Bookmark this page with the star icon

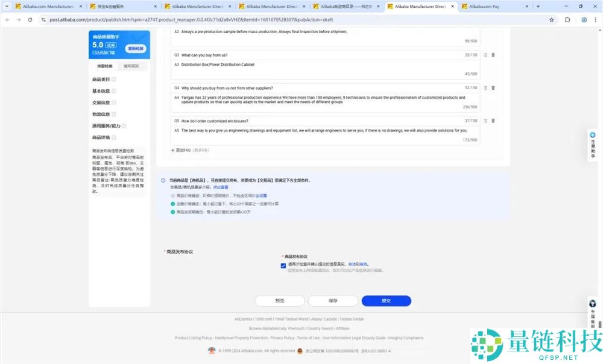coord(552,19)
